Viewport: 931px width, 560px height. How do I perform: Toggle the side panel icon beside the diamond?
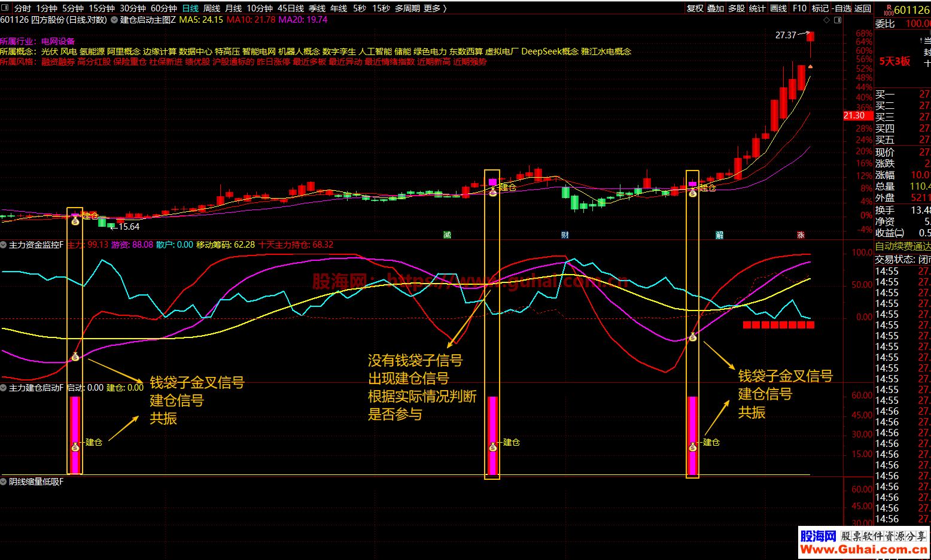coord(838,20)
